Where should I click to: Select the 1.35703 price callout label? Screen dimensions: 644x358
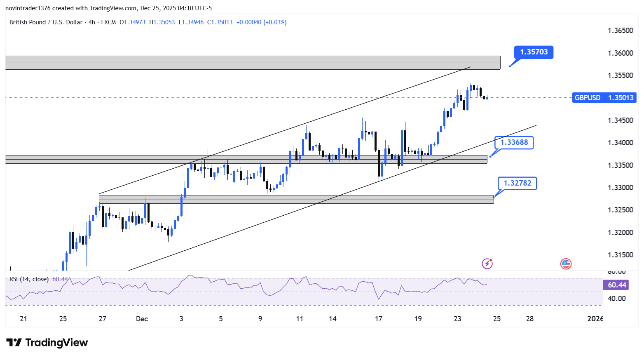(x=534, y=52)
